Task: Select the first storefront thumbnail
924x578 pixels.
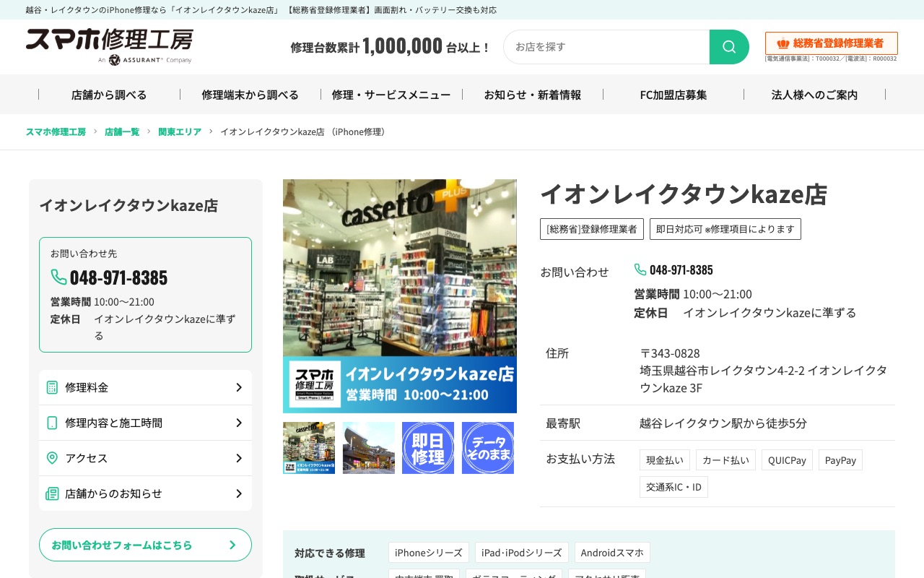Action: [x=309, y=448]
